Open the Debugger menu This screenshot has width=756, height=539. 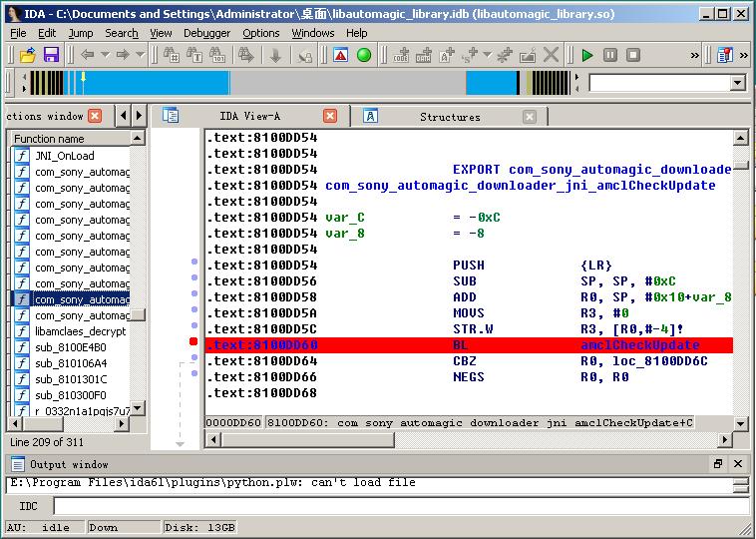coord(206,33)
